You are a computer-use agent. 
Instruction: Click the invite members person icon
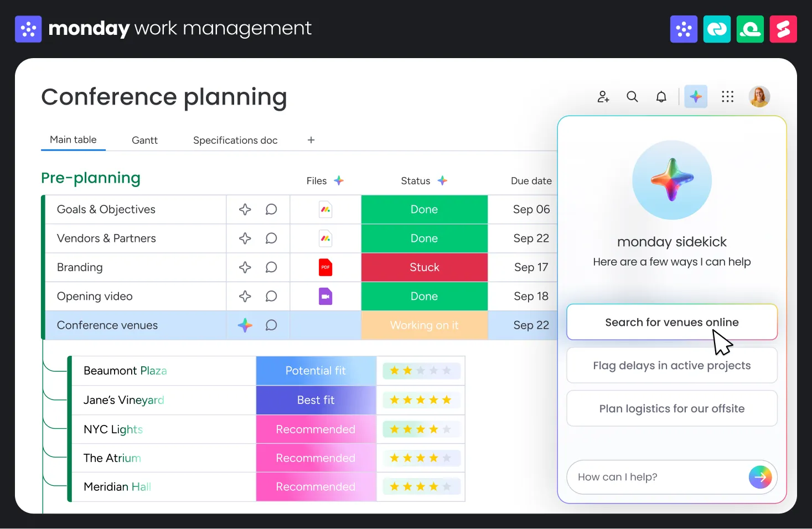pyautogui.click(x=603, y=97)
